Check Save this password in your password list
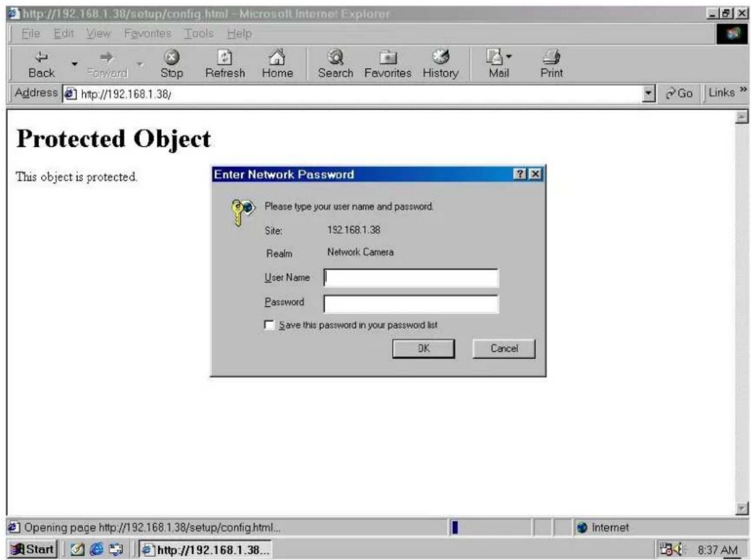 pyautogui.click(x=269, y=326)
